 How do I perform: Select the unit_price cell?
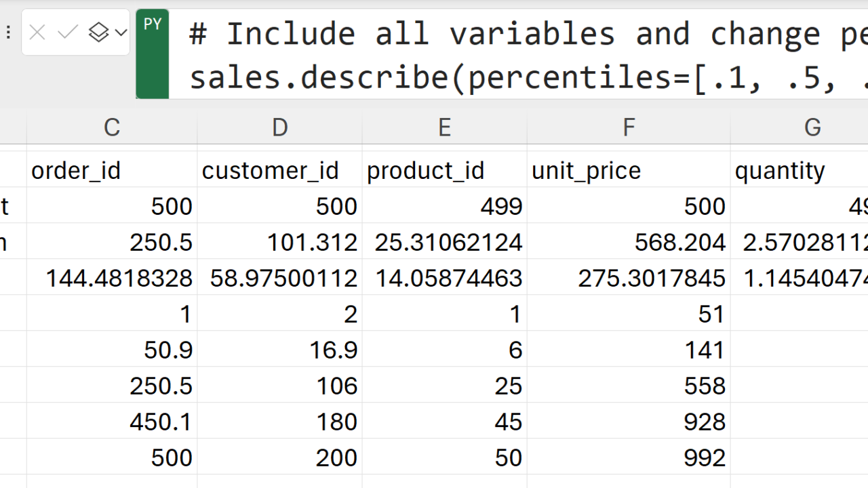click(x=629, y=170)
